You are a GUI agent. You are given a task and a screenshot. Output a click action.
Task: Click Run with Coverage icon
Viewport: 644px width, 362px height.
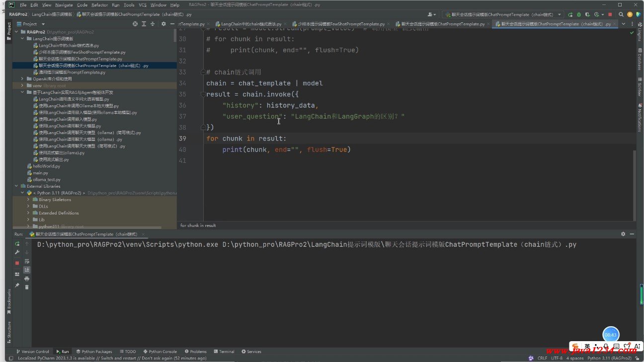point(588,15)
